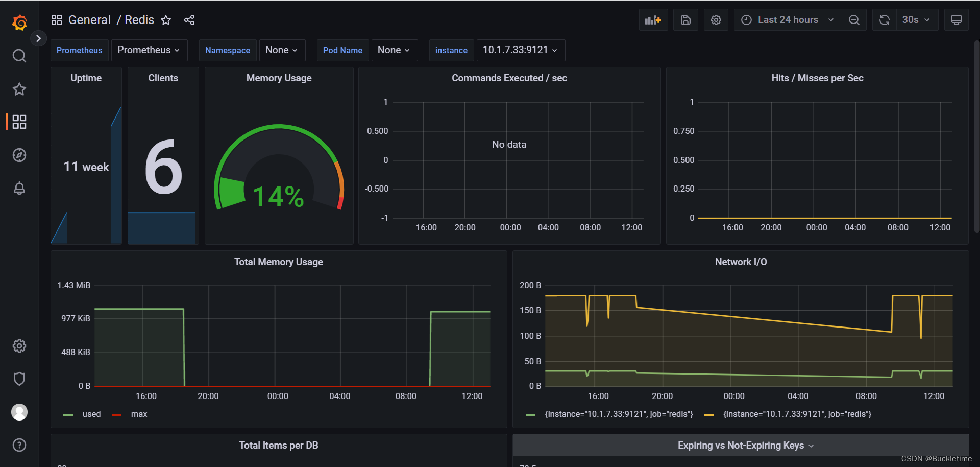Click the red max legend color swatch
This screenshot has width=980, height=467.
point(116,415)
